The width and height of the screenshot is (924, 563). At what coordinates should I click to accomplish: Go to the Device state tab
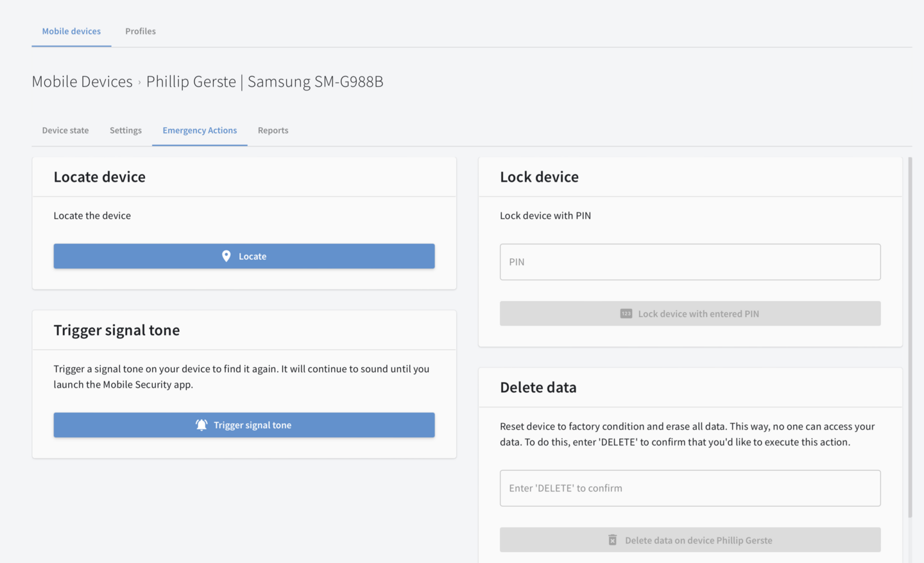pos(65,130)
